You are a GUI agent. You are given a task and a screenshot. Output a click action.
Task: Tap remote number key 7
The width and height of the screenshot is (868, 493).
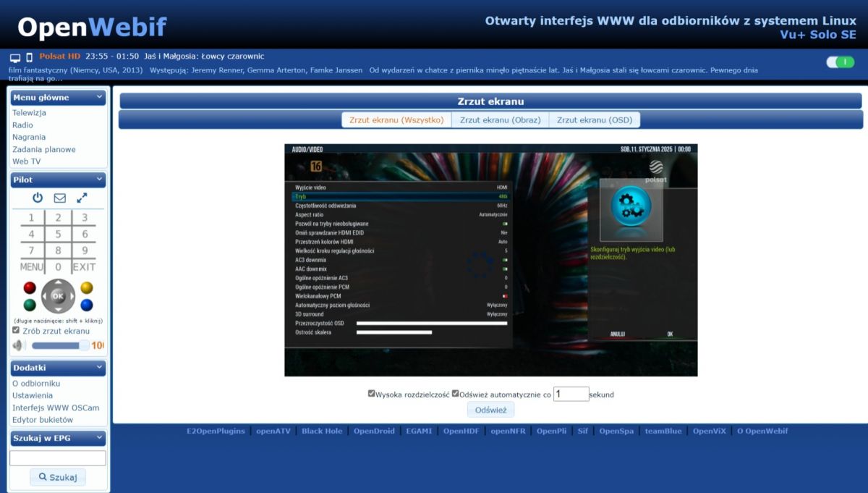point(31,251)
